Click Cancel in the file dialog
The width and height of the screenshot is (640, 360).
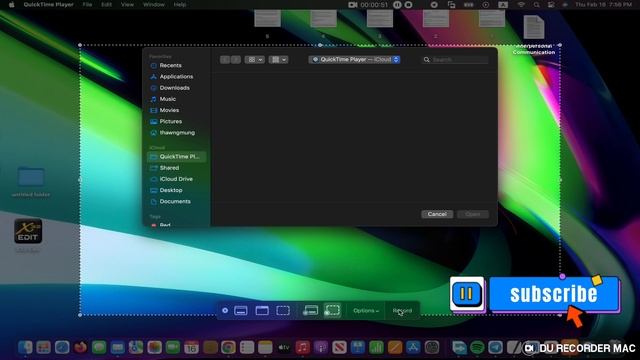[x=437, y=214]
